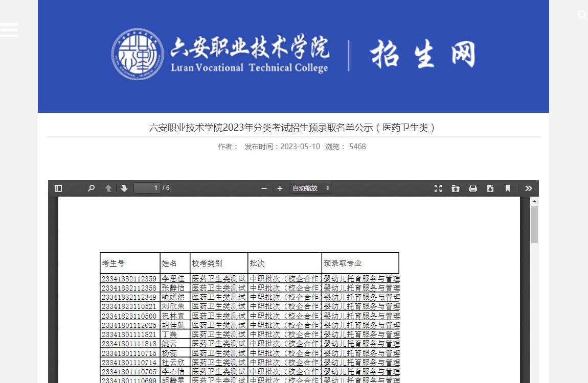The image size is (588, 383).
Task: Click the bookmark current view icon
Action: click(507, 188)
